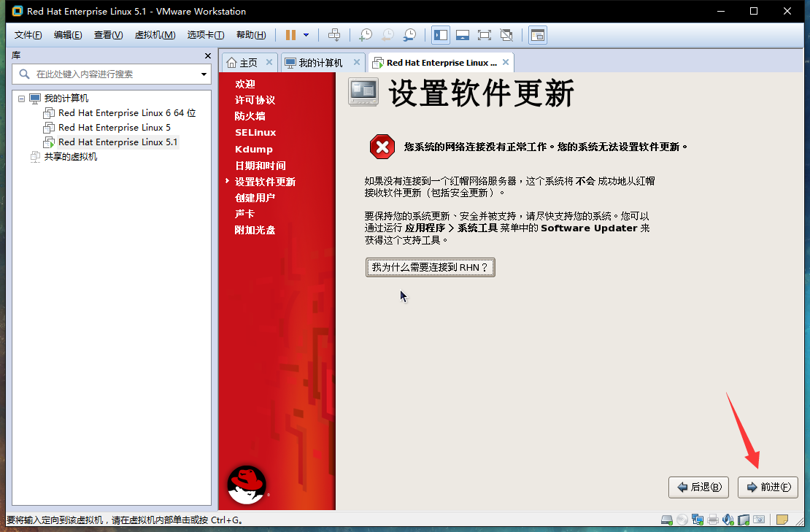Image resolution: width=810 pixels, height=532 pixels.
Task: Click the sound card status icon
Action: point(728,520)
